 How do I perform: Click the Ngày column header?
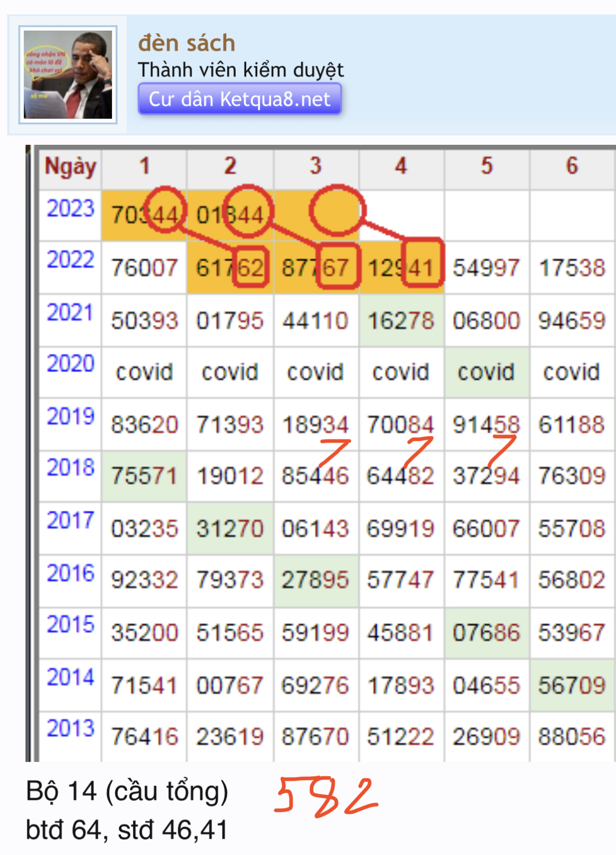70,167
